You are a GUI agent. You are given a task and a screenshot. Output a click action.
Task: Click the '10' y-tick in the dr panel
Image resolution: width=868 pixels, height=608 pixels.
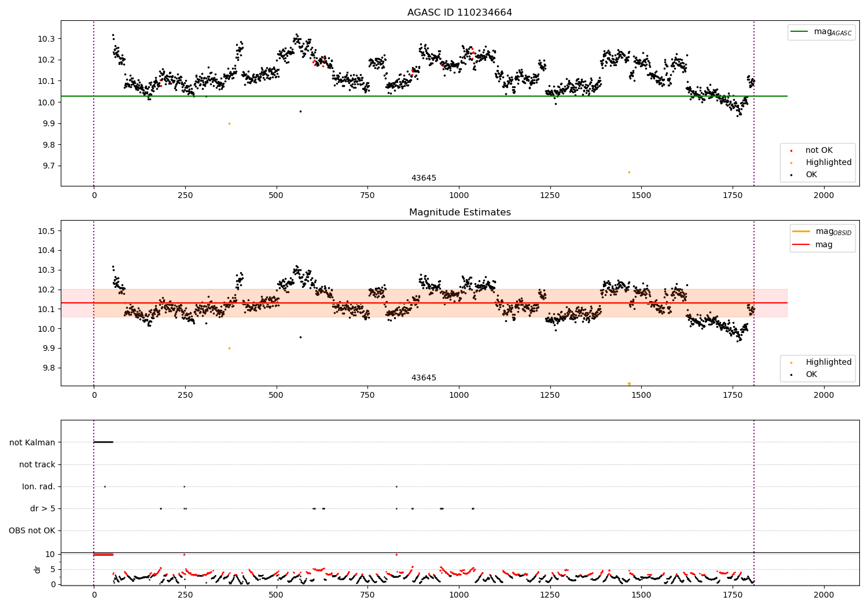50,554
